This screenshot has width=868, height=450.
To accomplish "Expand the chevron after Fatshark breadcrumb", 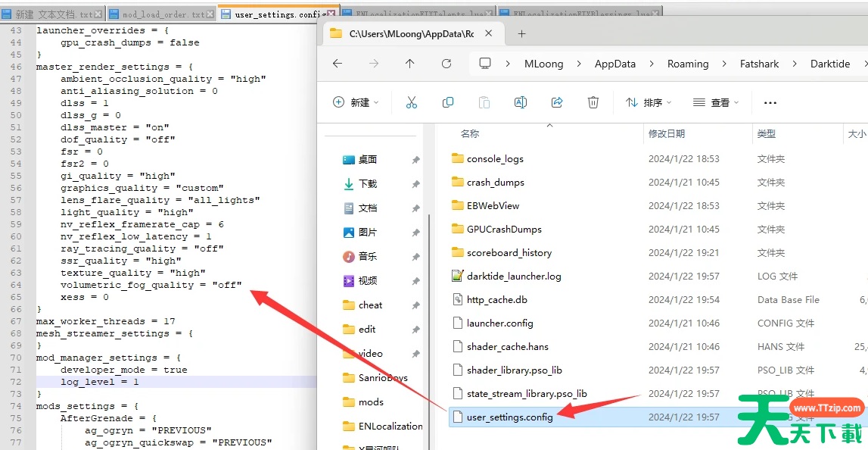I will (795, 64).
